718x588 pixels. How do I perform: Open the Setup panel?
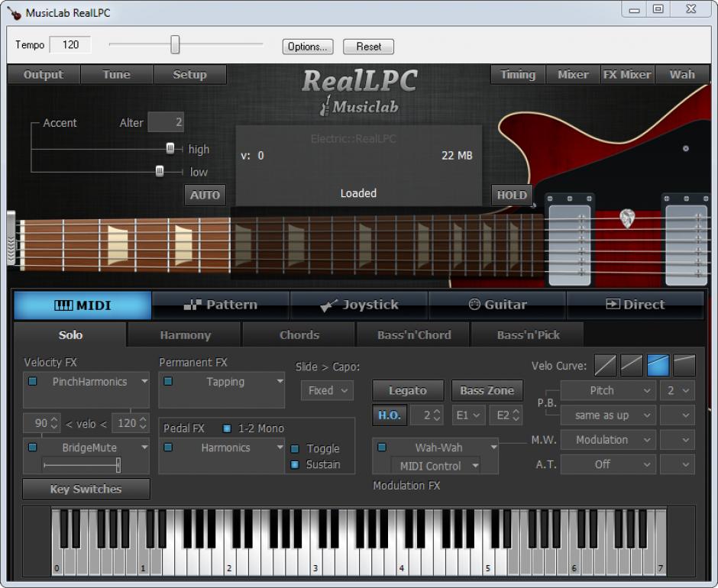[189, 74]
